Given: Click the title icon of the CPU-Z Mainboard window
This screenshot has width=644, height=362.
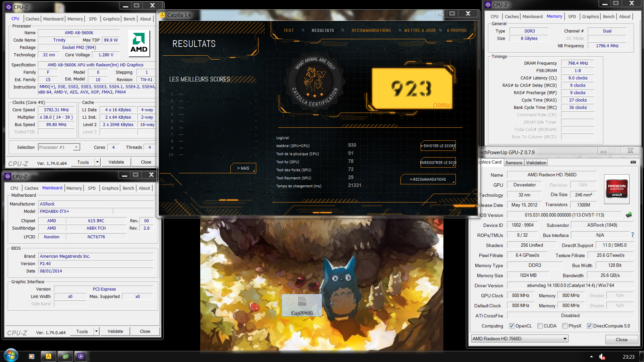Looking at the screenshot, I should (x=8, y=176).
